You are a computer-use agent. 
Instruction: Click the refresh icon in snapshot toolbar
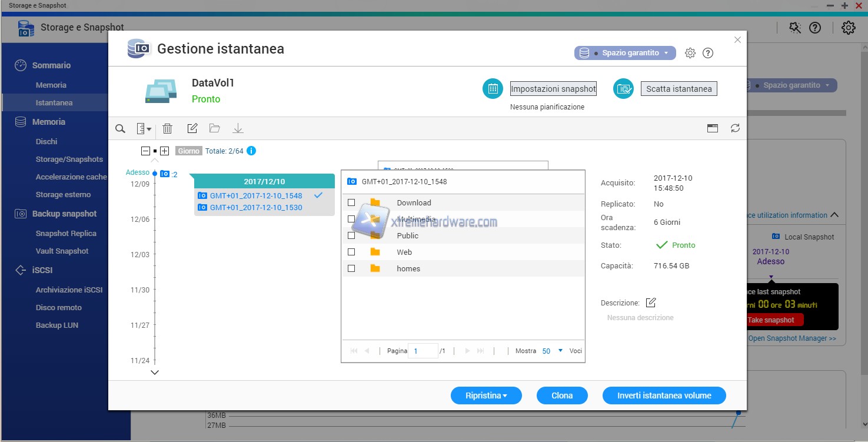coord(735,128)
